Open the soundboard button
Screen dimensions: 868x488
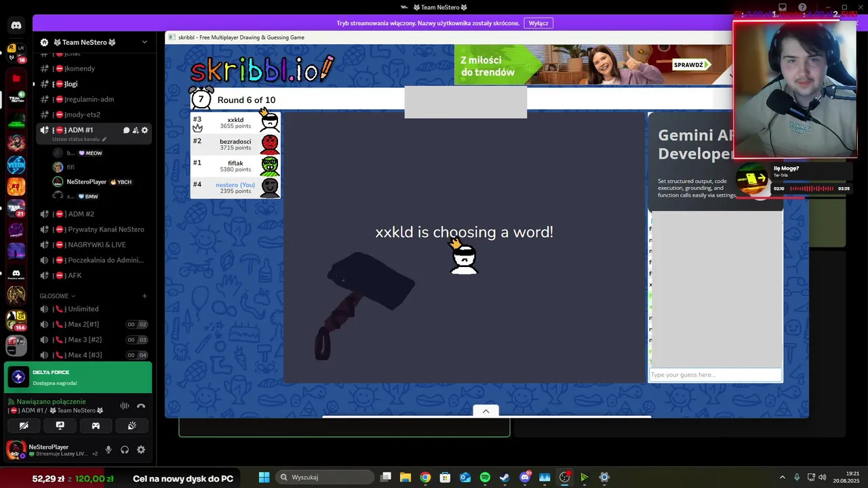coord(132,426)
